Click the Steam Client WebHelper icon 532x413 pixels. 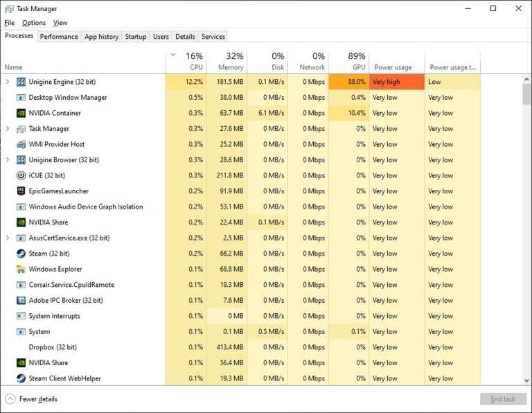pos(21,378)
